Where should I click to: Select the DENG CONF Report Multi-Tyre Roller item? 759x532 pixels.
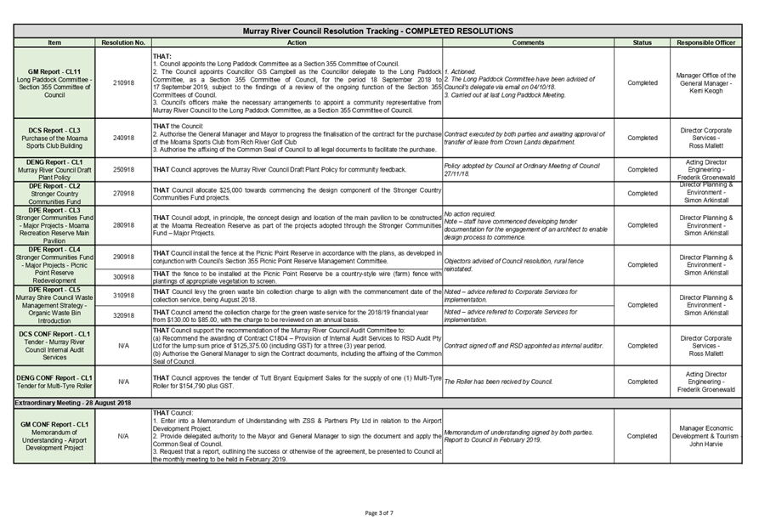[54, 382]
